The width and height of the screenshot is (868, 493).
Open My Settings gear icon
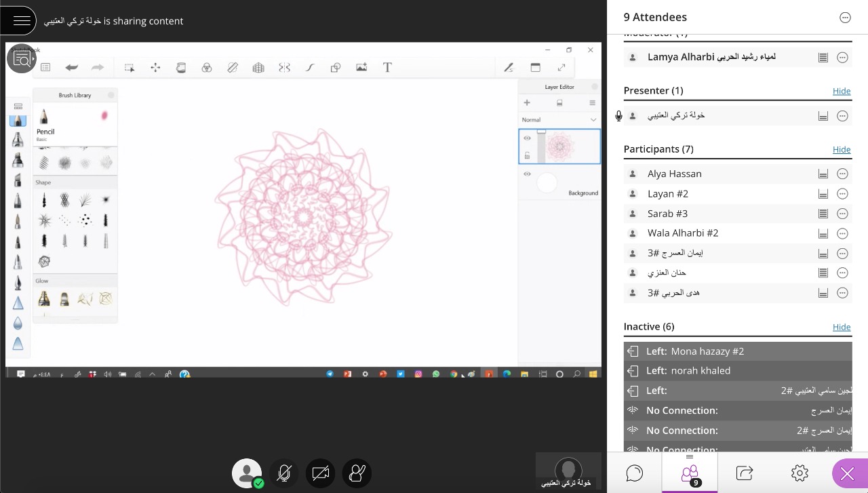(x=800, y=473)
